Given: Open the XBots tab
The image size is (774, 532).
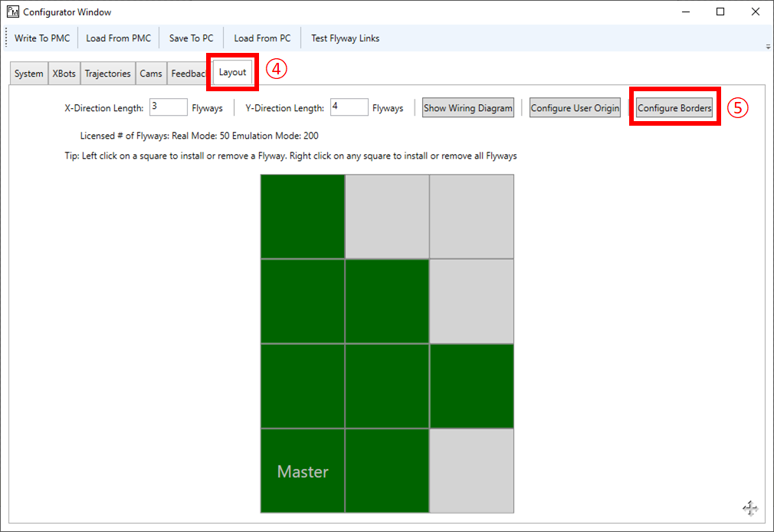Looking at the screenshot, I should [x=64, y=73].
